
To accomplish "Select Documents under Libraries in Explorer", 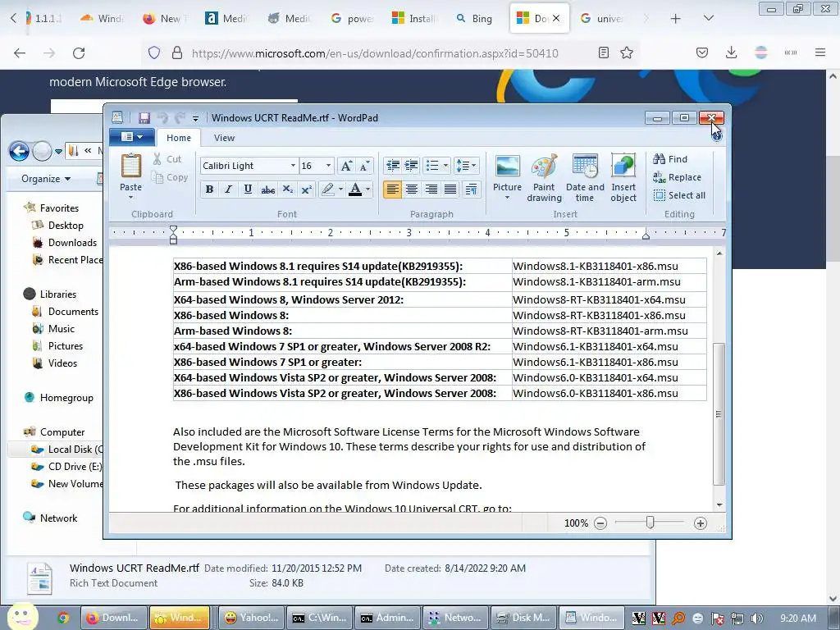I will 73,312.
